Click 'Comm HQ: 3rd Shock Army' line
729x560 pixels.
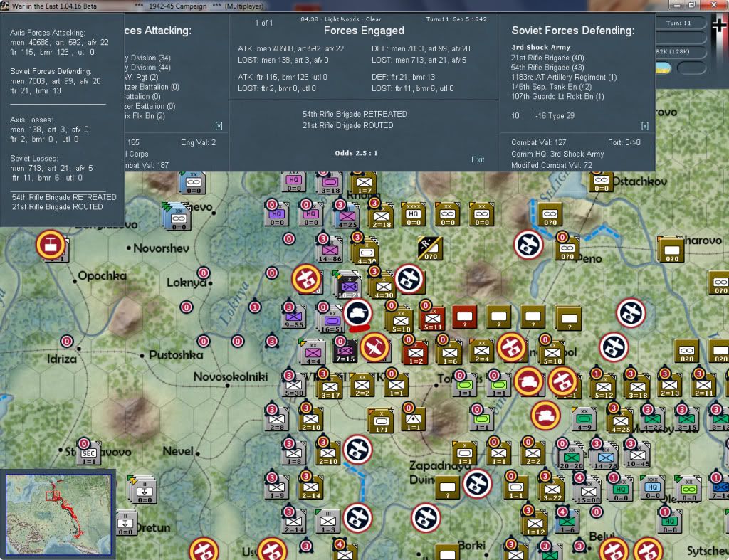[557, 154]
